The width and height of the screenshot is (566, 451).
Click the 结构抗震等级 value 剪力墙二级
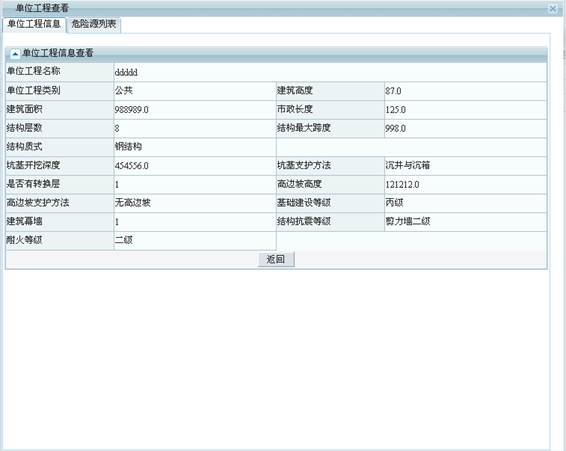point(408,221)
